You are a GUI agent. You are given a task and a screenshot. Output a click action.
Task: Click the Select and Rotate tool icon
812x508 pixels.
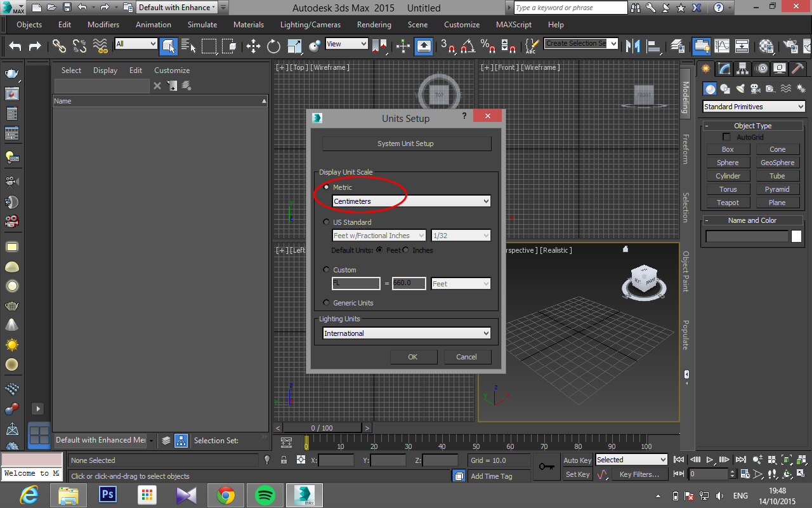(x=273, y=46)
